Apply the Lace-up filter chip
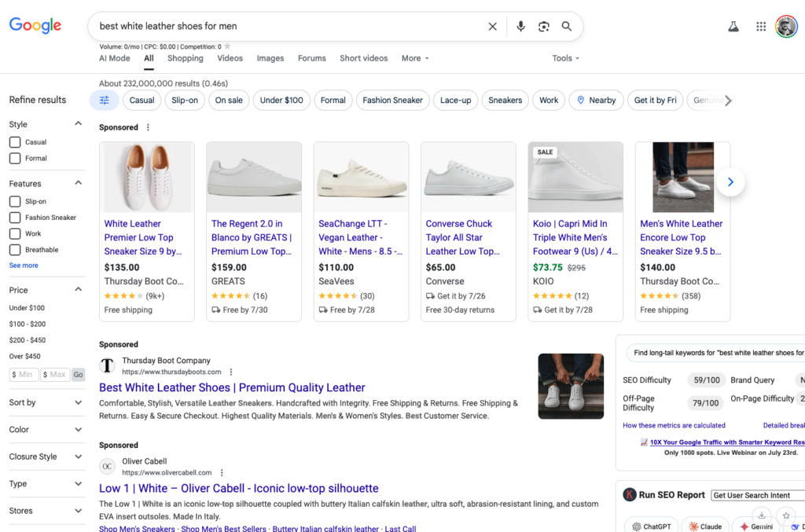Image resolution: width=805 pixels, height=532 pixels. coord(455,100)
